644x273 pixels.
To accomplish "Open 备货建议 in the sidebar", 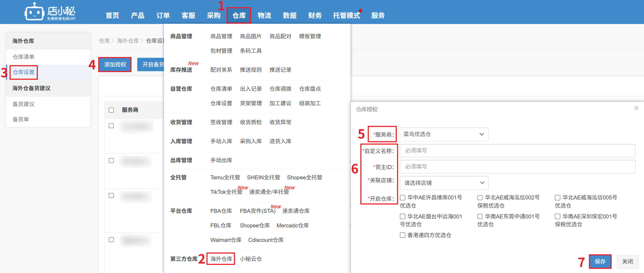I will tap(24, 104).
